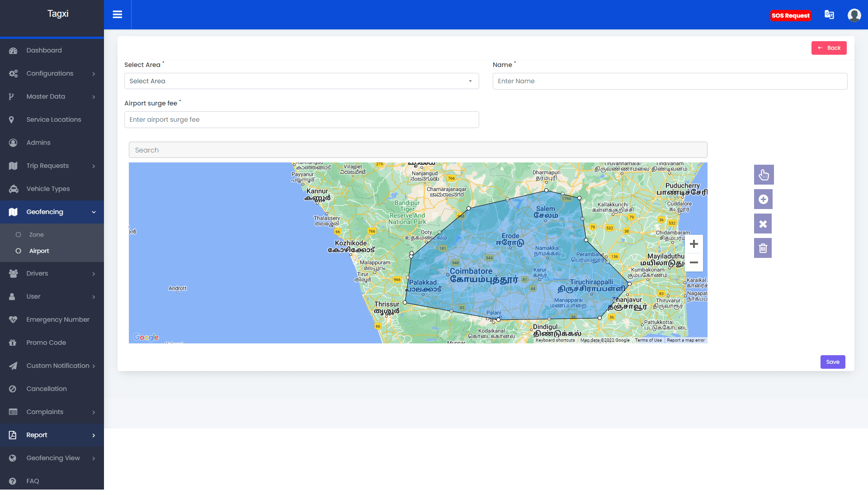Viewport: 868px width, 495px height.
Task: Expand the Trip Requests submenu chevron
Action: [x=94, y=166]
